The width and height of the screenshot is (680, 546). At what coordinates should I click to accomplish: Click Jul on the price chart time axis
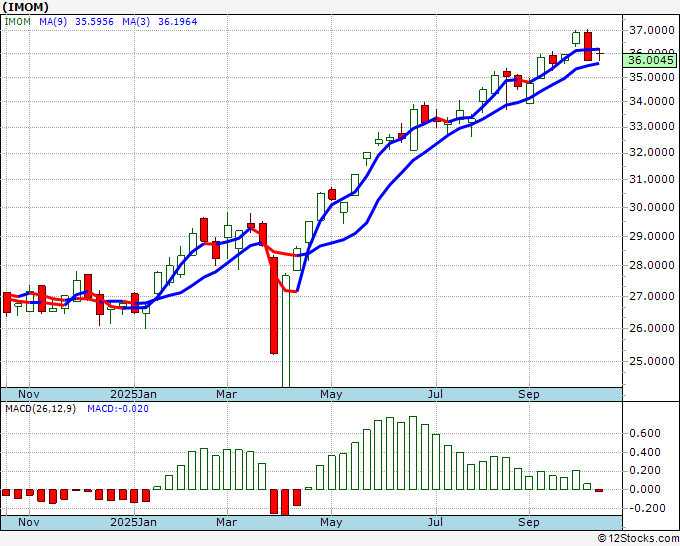[x=435, y=394]
